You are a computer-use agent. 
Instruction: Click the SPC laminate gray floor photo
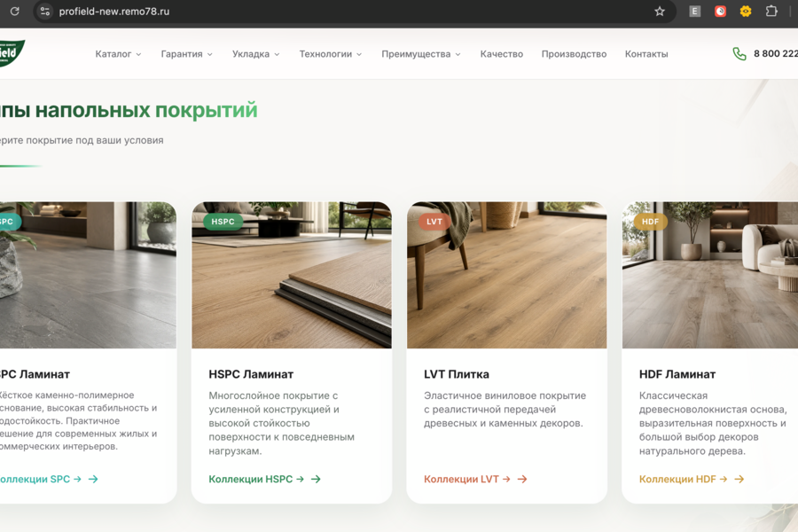(88, 275)
